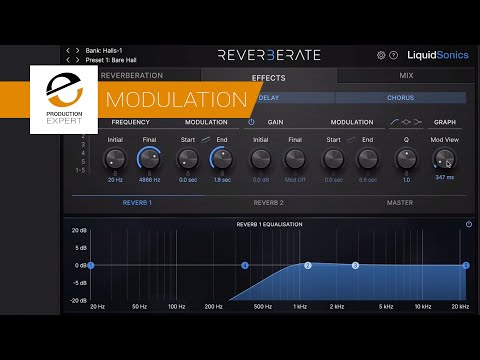Image resolution: width=480 pixels, height=360 pixels.
Task: Select EQ band 3 in band list
Action: point(83,144)
